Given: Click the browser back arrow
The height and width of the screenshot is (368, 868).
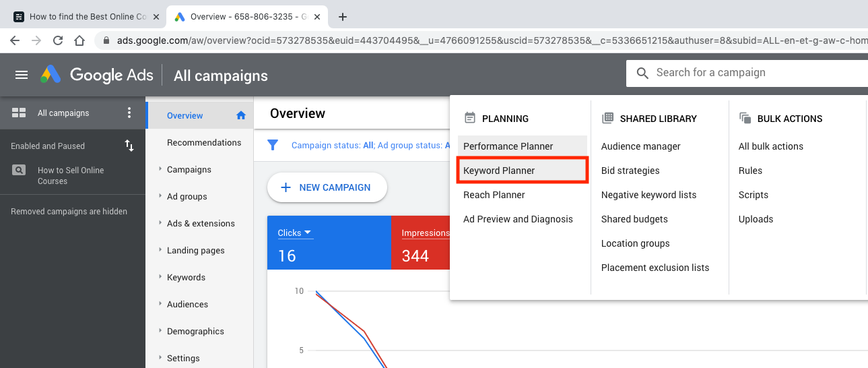Looking at the screenshot, I should click(x=15, y=40).
